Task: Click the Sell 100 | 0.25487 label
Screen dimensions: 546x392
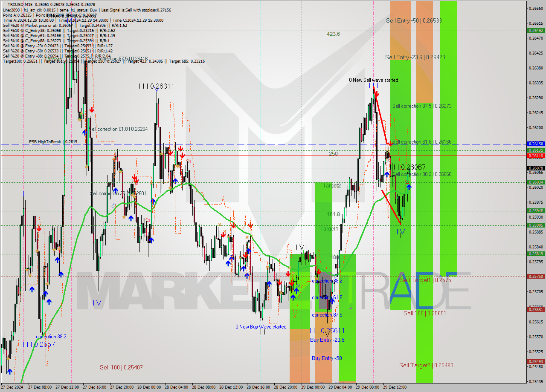Action: [x=122, y=367]
